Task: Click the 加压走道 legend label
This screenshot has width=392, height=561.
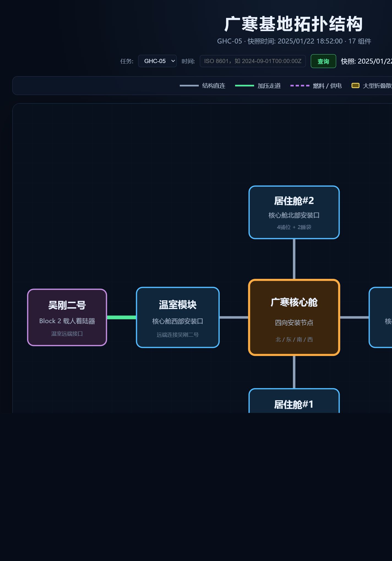Action: [x=269, y=86]
